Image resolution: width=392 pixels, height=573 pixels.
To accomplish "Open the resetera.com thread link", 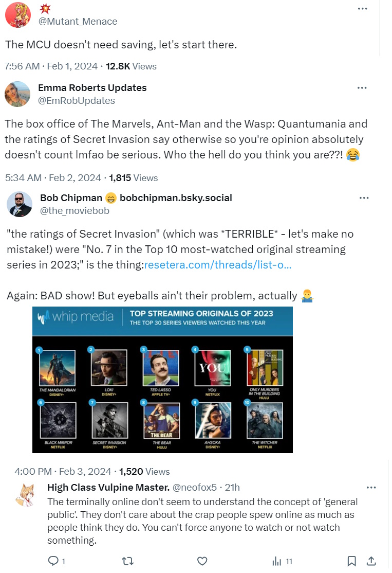I will click(x=218, y=264).
